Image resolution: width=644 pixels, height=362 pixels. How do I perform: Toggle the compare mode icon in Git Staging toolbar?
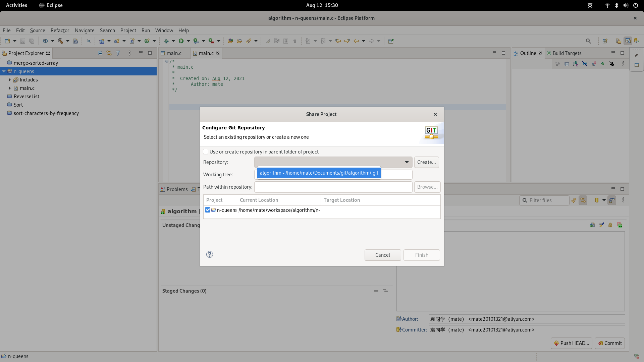coord(612,200)
